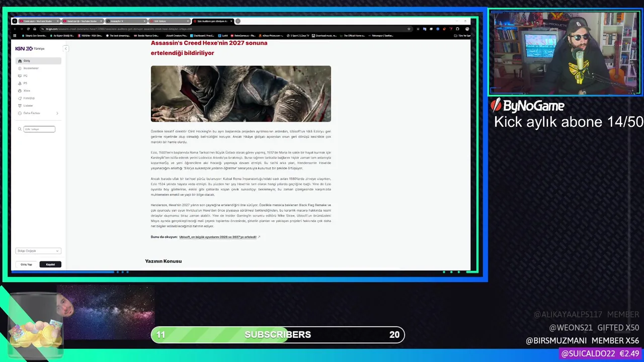The height and width of the screenshot is (362, 644).
Task: Open the S Sport 2 | Zeus TV bookmark
Action: click(298, 36)
